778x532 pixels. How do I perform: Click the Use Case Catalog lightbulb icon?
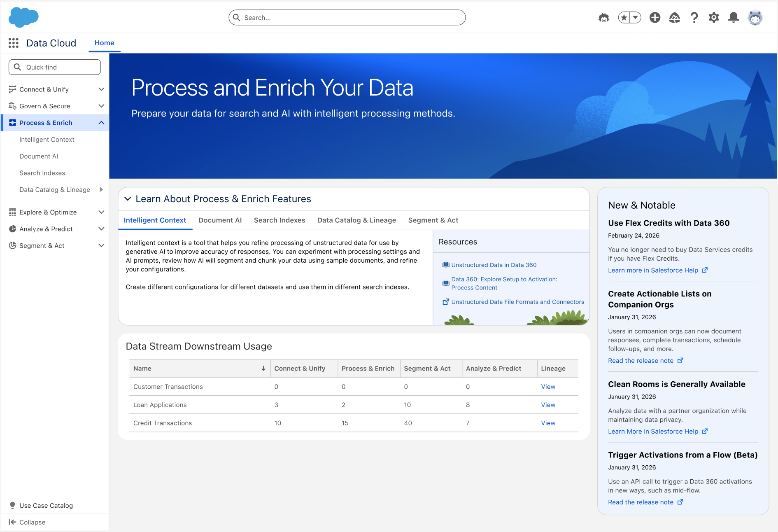(12, 505)
